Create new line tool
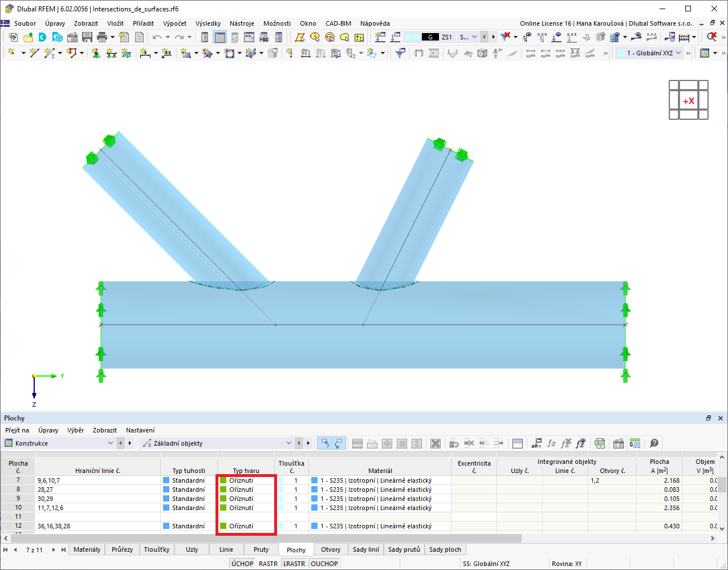Screen dimensions: 728x570 click(34, 53)
